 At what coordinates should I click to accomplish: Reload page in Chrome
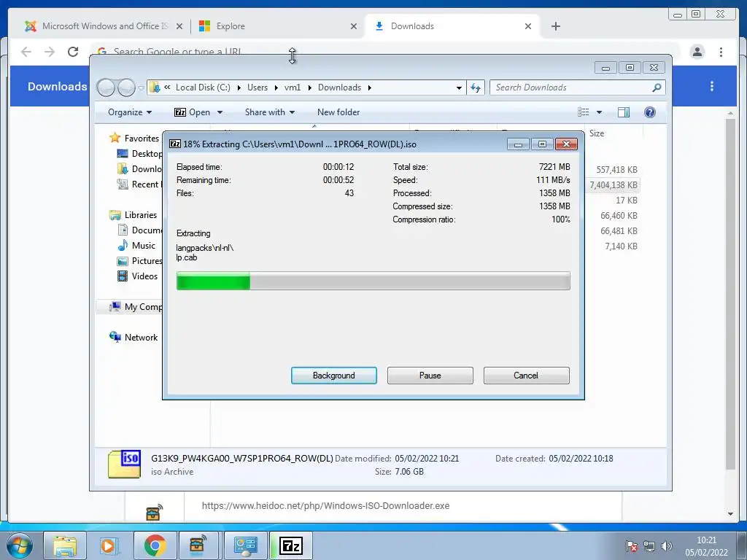coord(73,52)
